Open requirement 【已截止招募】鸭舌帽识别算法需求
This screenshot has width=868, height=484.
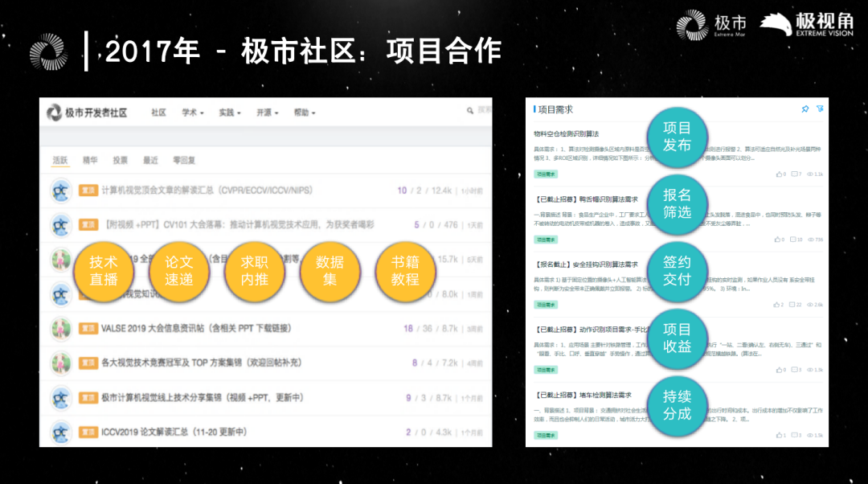586,199
